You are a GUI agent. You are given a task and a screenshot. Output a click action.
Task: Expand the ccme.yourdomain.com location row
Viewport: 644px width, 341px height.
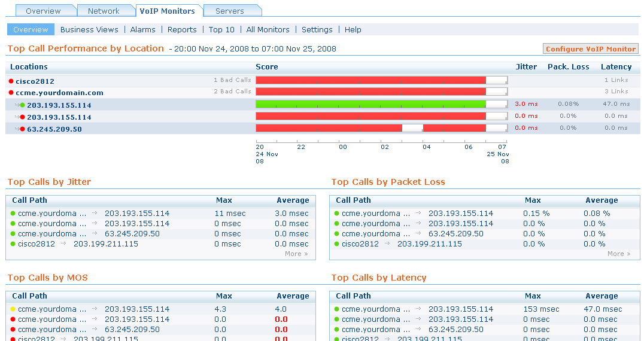coord(59,93)
